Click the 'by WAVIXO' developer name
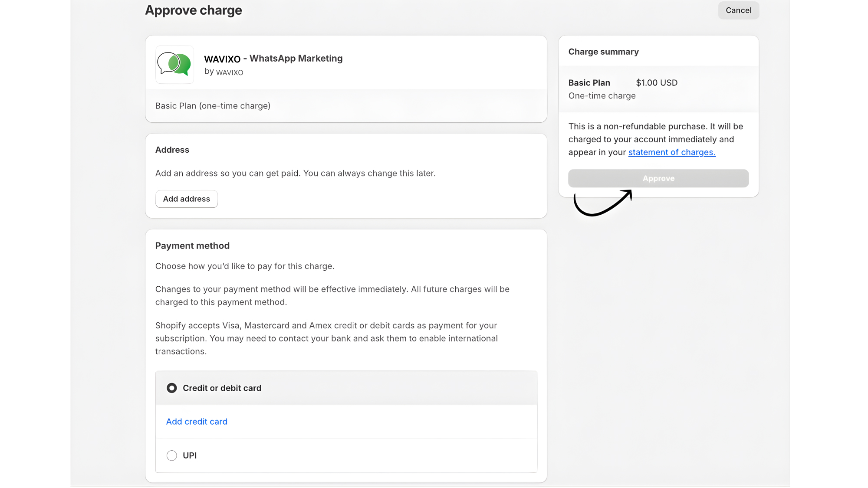 pyautogui.click(x=224, y=72)
